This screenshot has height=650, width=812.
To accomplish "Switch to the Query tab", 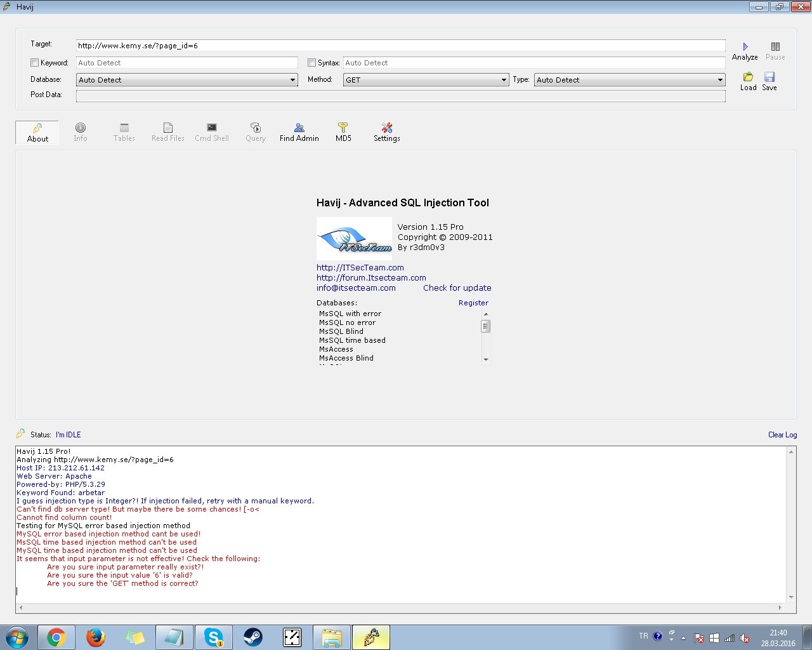I will pyautogui.click(x=256, y=133).
